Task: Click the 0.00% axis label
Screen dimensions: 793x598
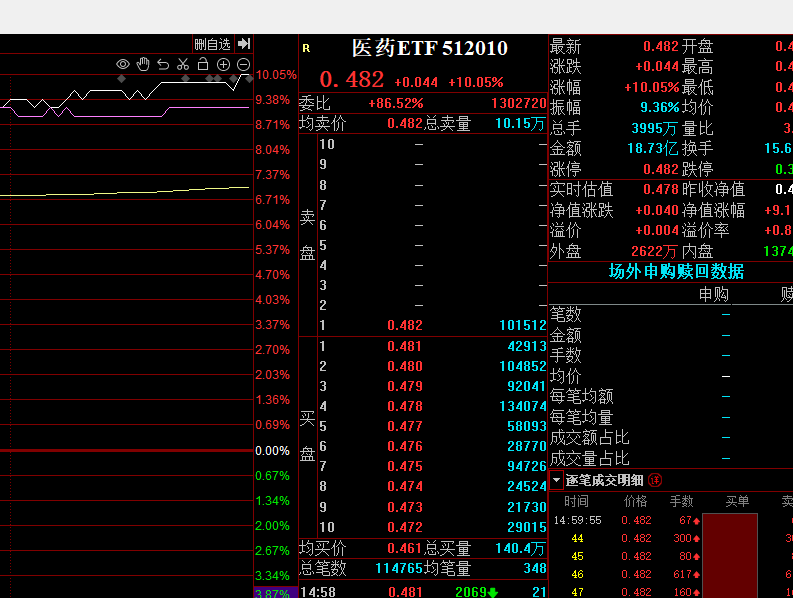Action: (273, 451)
